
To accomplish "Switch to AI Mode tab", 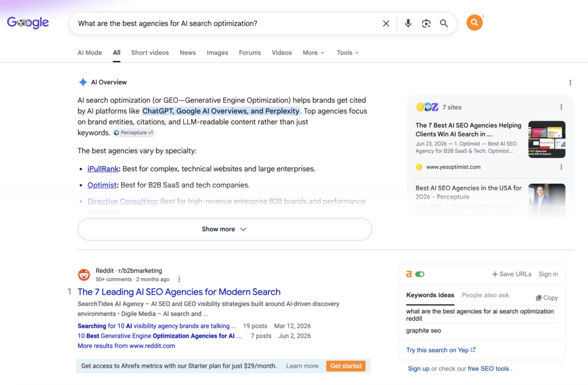I will [90, 53].
